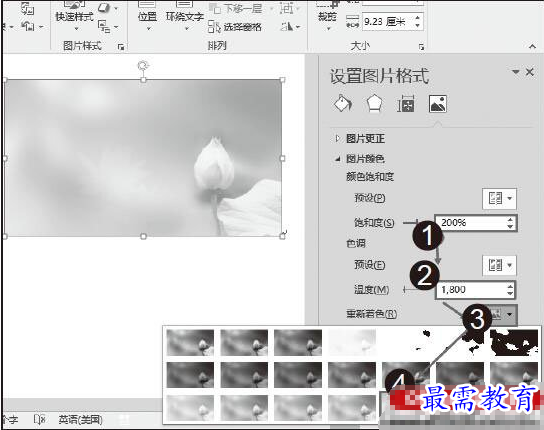Open the 重新着色(R) recolor dropdown
Image resolution: width=544 pixels, height=430 pixels.
[502, 314]
